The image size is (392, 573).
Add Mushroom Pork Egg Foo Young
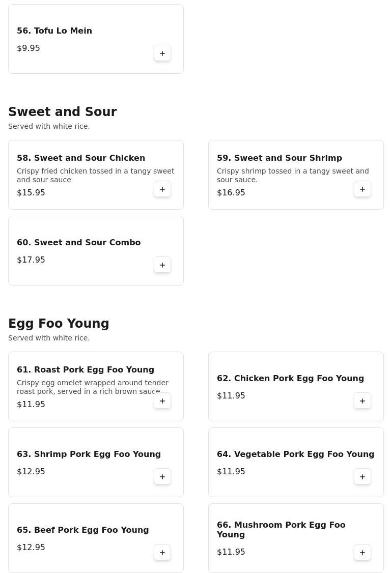click(x=362, y=553)
